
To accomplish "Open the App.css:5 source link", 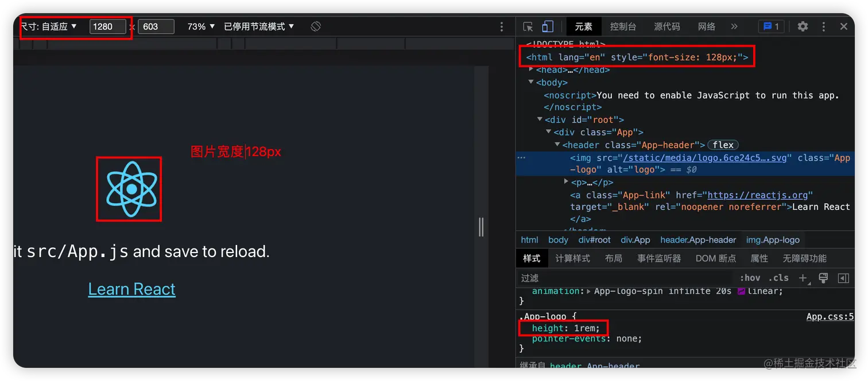I will (830, 317).
